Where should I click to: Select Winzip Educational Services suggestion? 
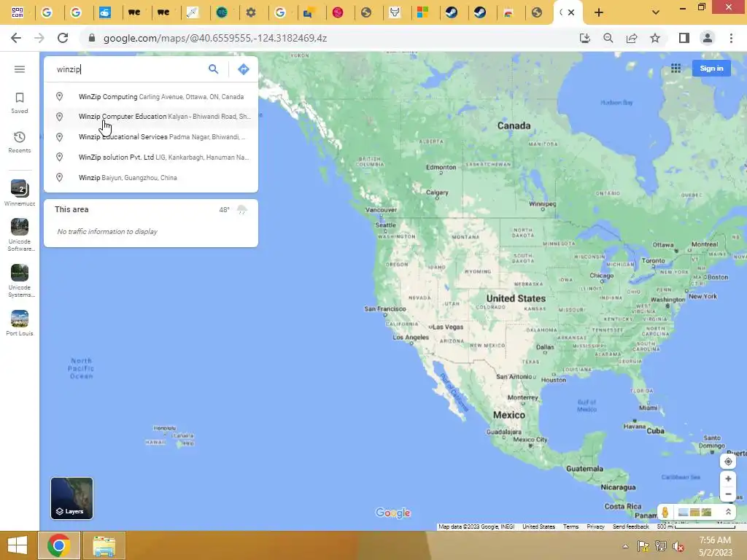tap(151, 137)
